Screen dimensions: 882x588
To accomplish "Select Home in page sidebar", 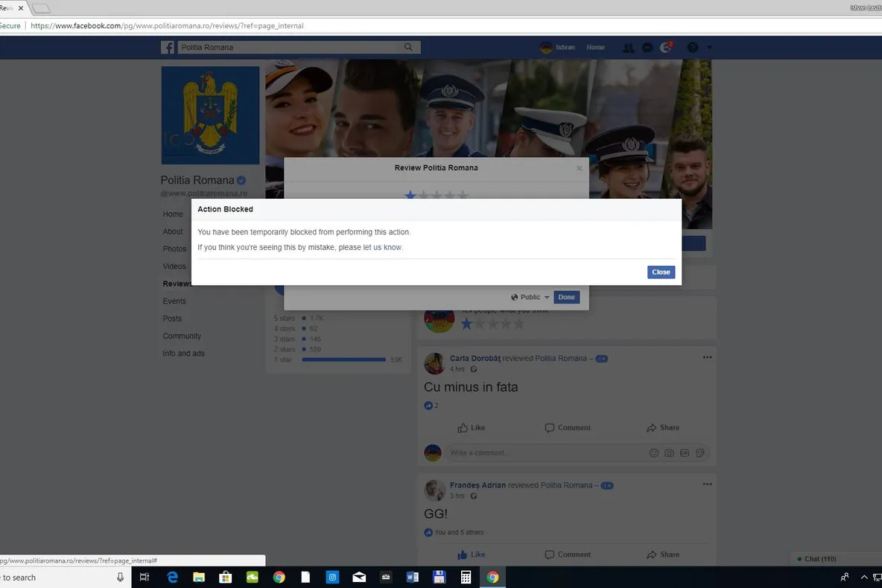I will (x=173, y=214).
